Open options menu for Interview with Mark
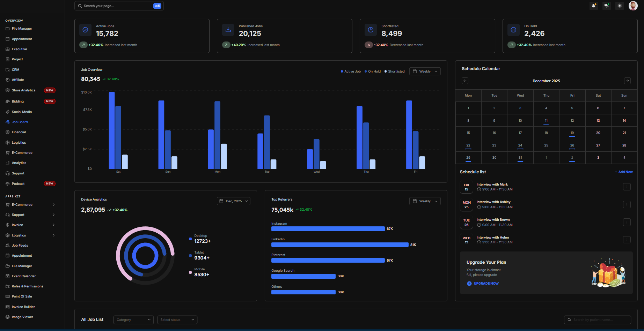 click(x=627, y=187)
